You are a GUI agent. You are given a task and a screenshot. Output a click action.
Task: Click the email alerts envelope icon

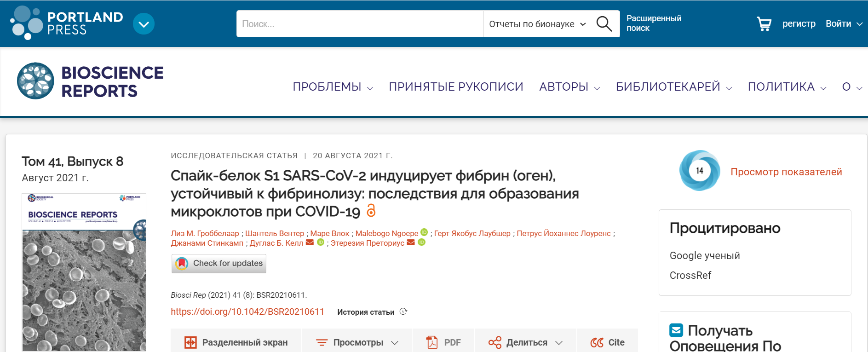(x=676, y=330)
